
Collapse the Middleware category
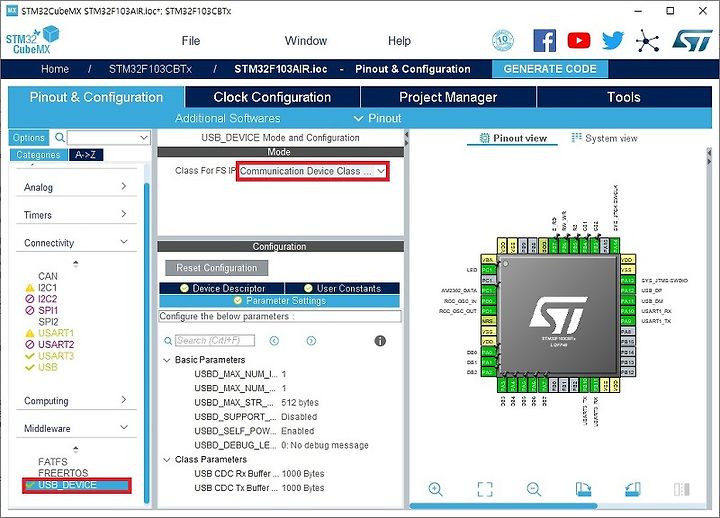click(76, 428)
